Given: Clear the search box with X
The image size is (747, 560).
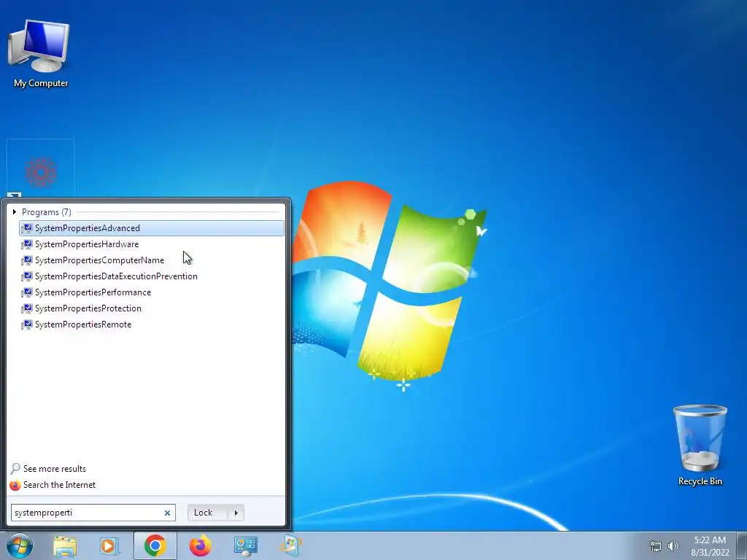Looking at the screenshot, I should 167,513.
